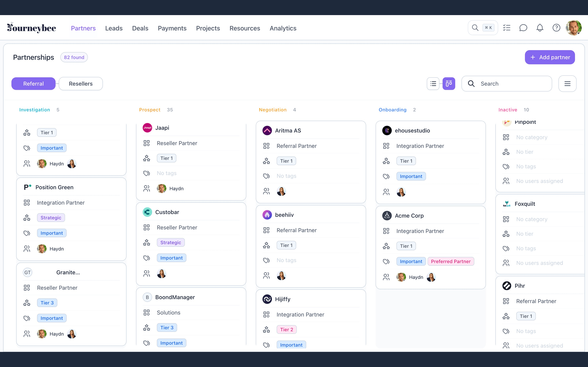Open the Deals tab
This screenshot has width=588, height=367.
[x=140, y=28]
